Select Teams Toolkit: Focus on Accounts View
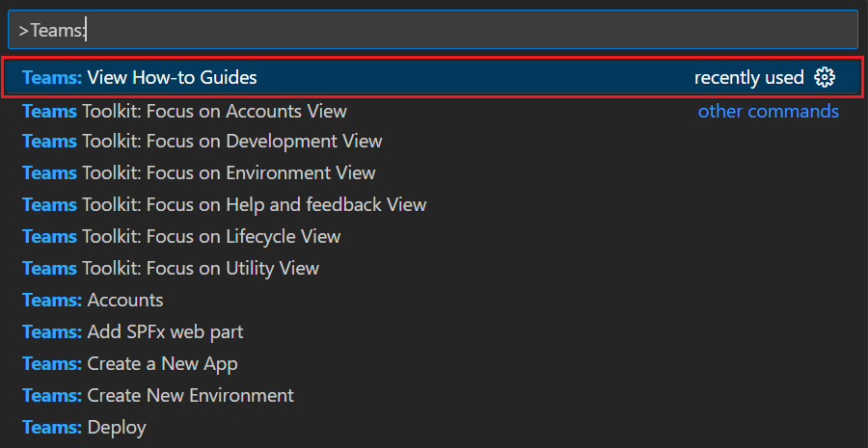 [433, 111]
